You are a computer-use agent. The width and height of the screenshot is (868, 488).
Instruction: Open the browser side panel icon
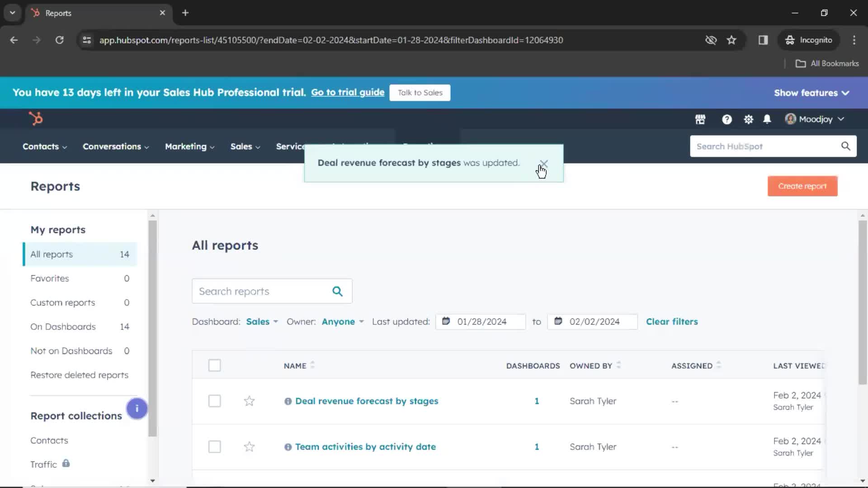coord(763,40)
